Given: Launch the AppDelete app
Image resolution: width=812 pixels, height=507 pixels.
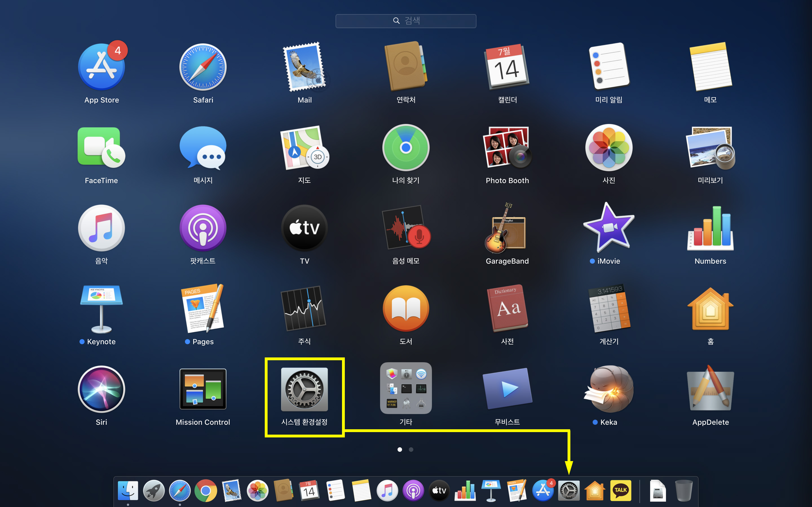Looking at the screenshot, I should point(710,389).
